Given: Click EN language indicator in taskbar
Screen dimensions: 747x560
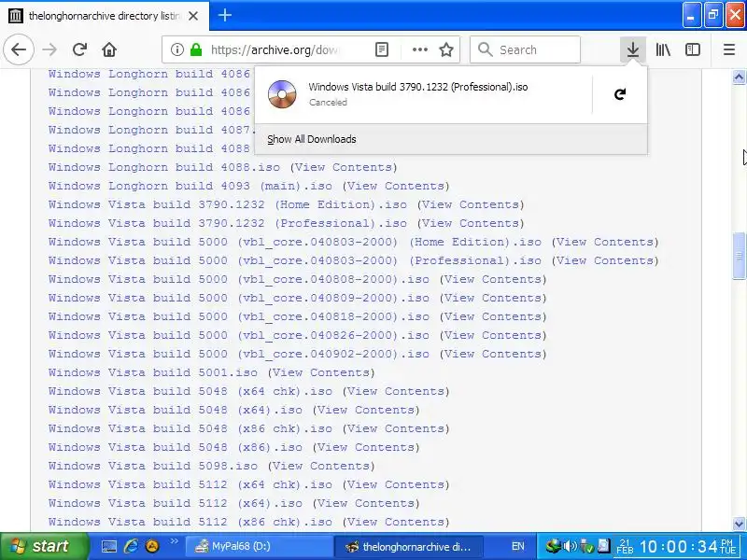Looking at the screenshot, I should tap(518, 546).
